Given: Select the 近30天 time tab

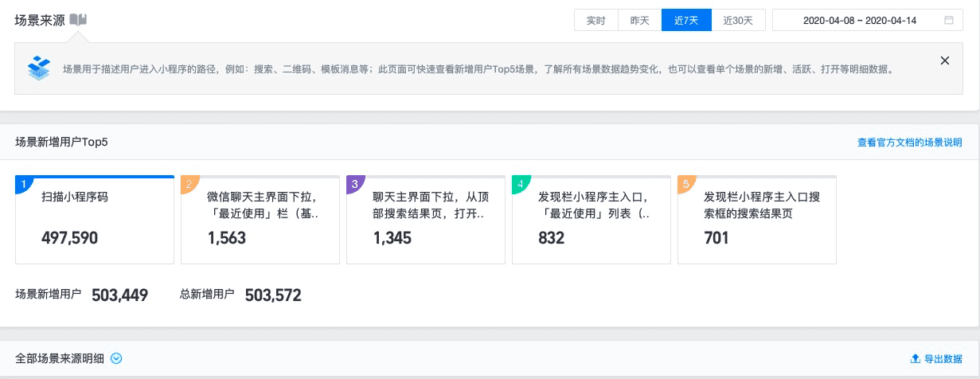Looking at the screenshot, I should pyautogui.click(x=738, y=21).
